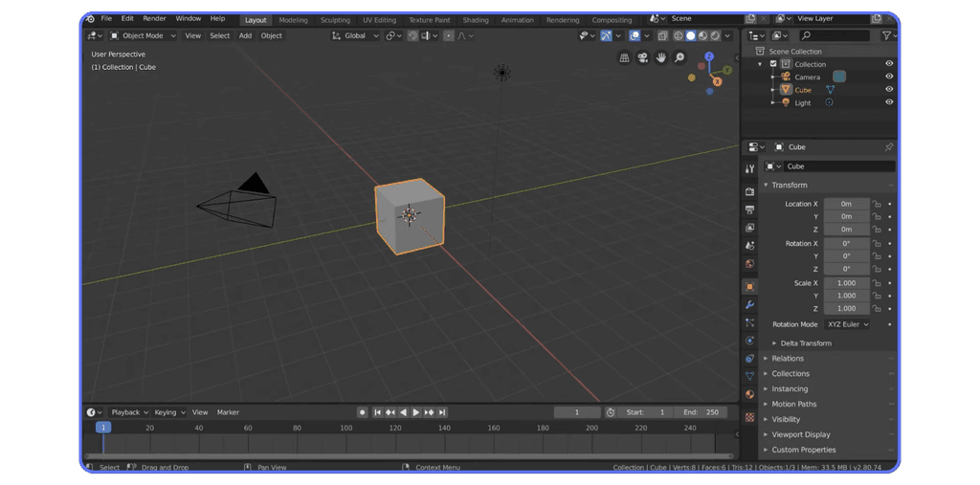The image size is (980, 485).
Task: Select wireframe viewport shading
Action: click(679, 35)
